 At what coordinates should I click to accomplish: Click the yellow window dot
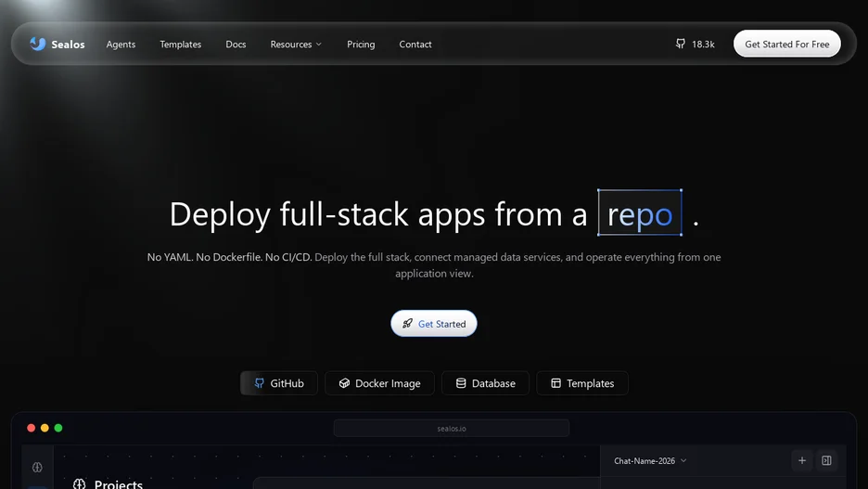(45, 428)
